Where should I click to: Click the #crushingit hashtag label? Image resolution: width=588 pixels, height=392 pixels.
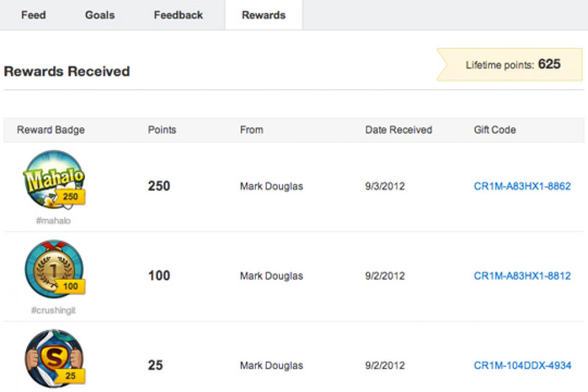[53, 310]
